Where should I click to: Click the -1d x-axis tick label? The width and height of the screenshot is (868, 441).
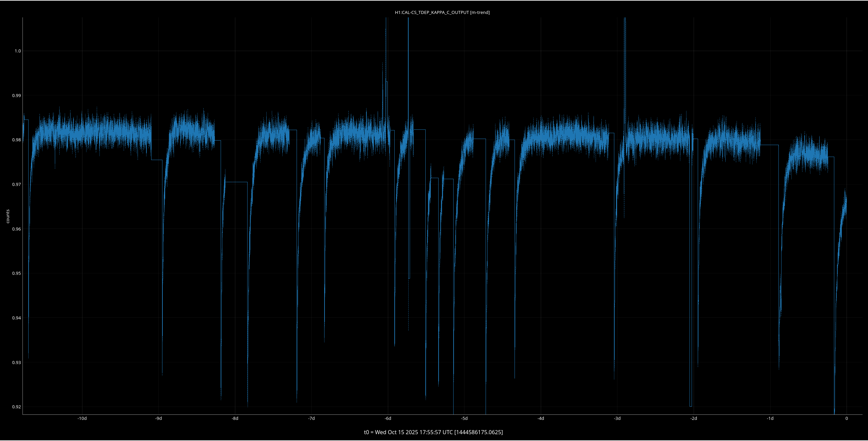(x=770, y=419)
